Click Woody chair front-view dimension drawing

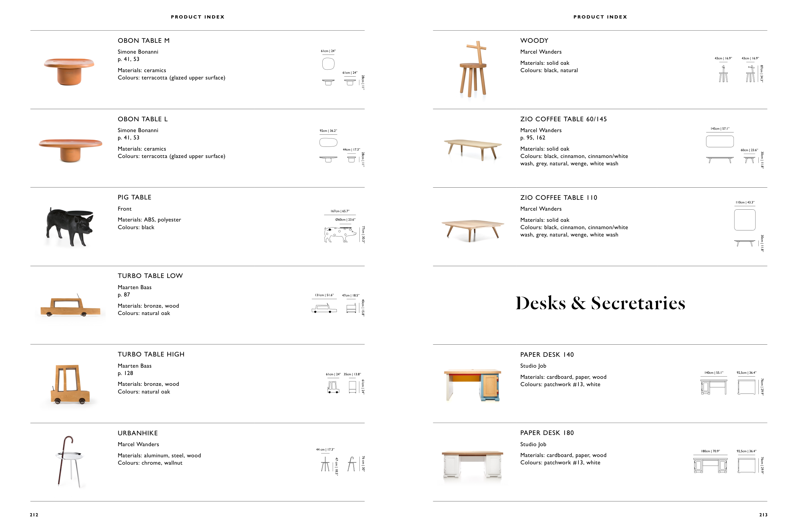(723, 74)
